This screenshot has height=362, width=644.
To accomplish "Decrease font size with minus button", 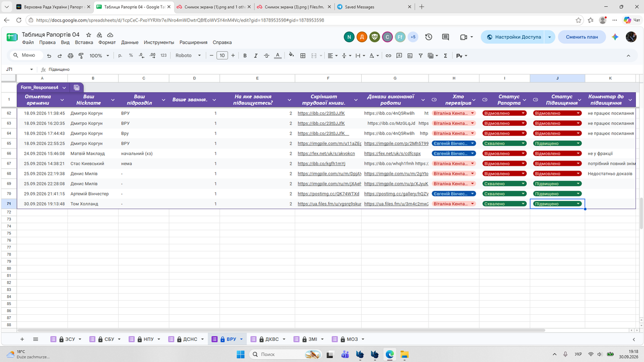I will coord(211,56).
